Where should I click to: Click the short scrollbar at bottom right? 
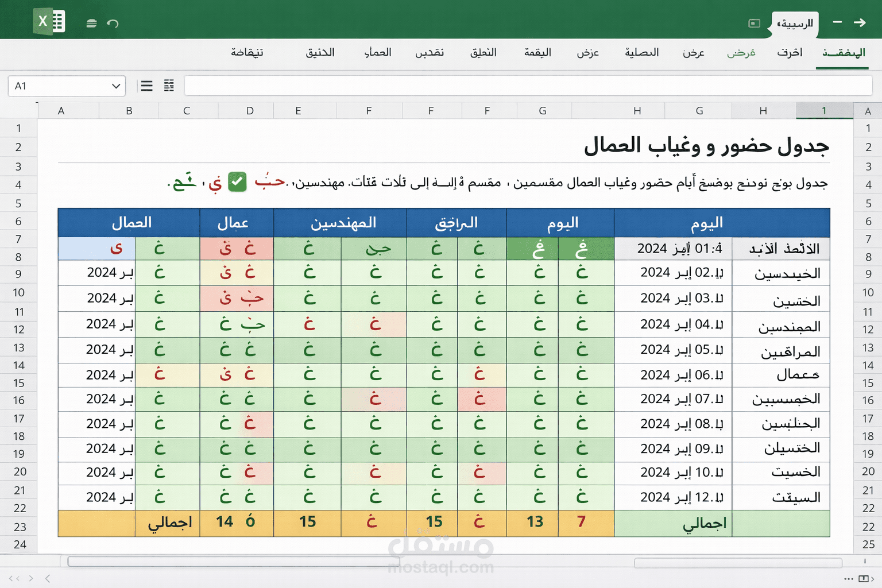(738, 563)
